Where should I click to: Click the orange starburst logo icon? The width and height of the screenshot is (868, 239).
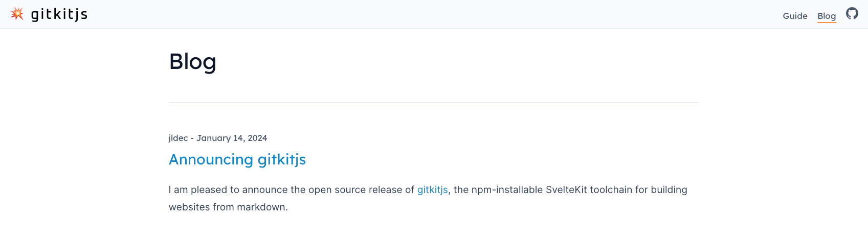(x=17, y=14)
